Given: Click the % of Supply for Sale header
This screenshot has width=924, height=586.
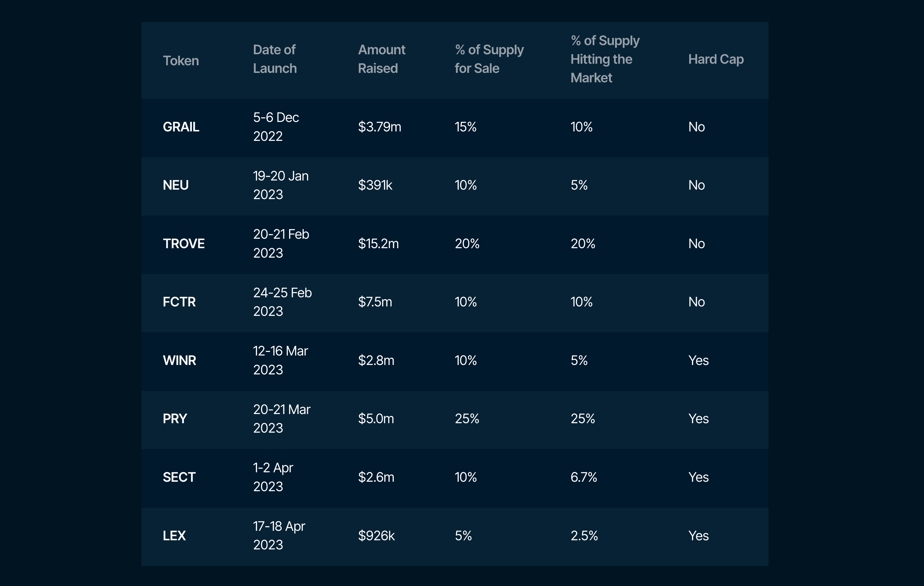Looking at the screenshot, I should [x=489, y=59].
